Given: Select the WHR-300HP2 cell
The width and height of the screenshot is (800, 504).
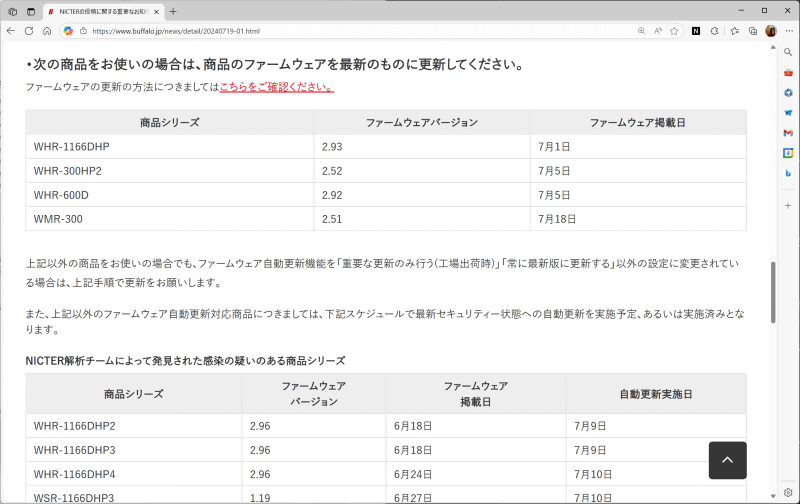Looking at the screenshot, I should point(169,171).
